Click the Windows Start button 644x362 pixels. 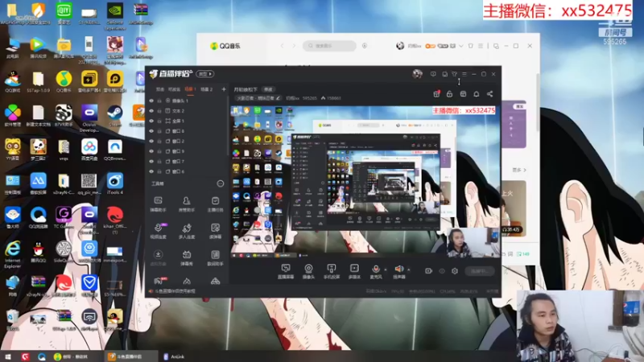pos(7,356)
